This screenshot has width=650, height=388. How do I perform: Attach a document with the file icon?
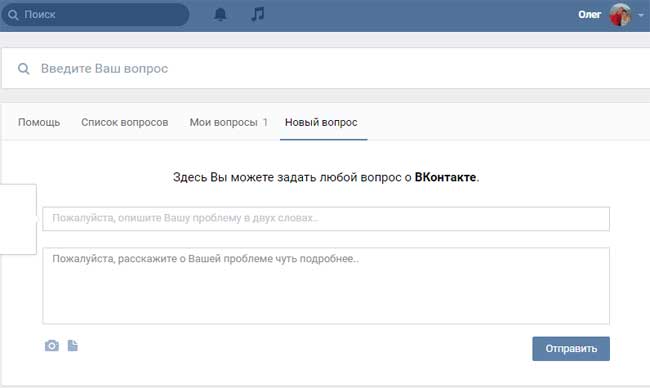[73, 345]
